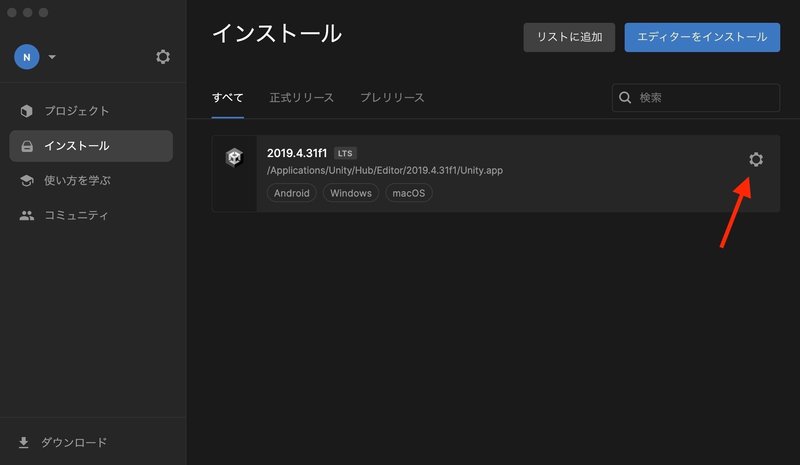
Task: Click the Unity.app install path text
Action: (x=385, y=170)
